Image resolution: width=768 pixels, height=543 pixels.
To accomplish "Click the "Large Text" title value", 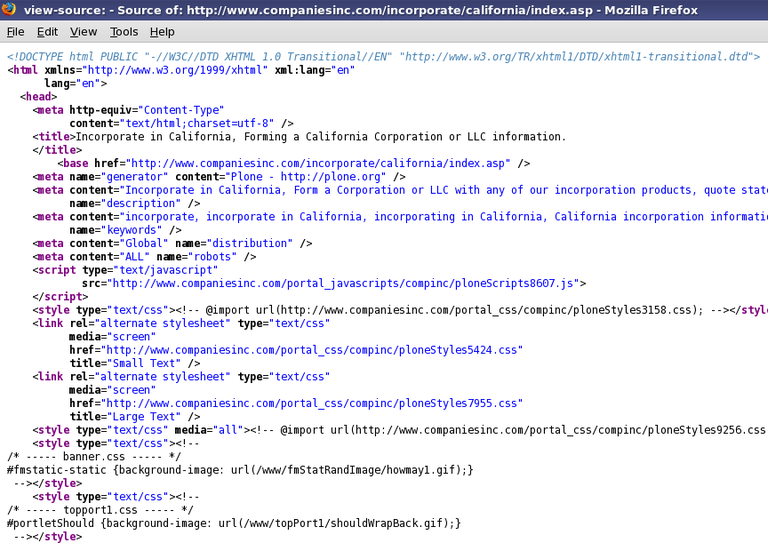I will click(x=144, y=417).
